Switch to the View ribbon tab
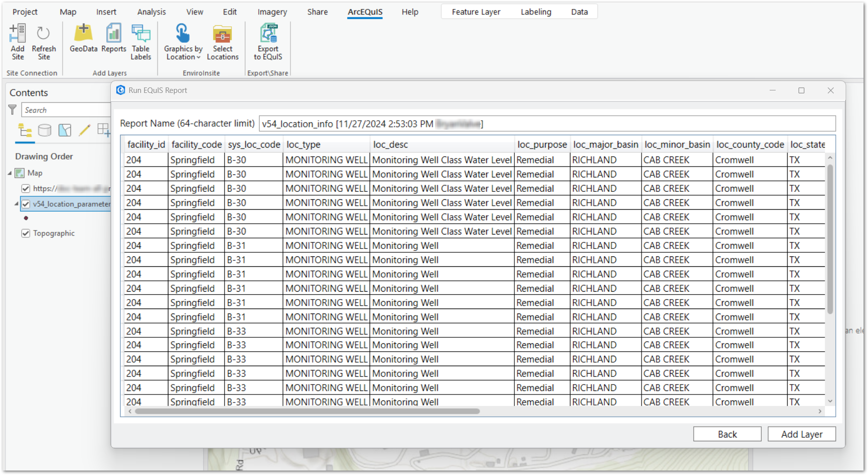 pos(195,12)
